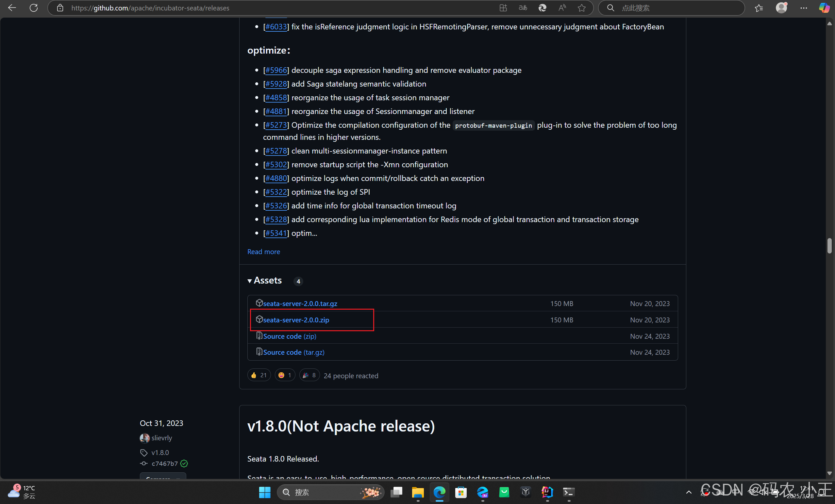Open pull request #5326 link
The image size is (835, 504).
tap(276, 205)
